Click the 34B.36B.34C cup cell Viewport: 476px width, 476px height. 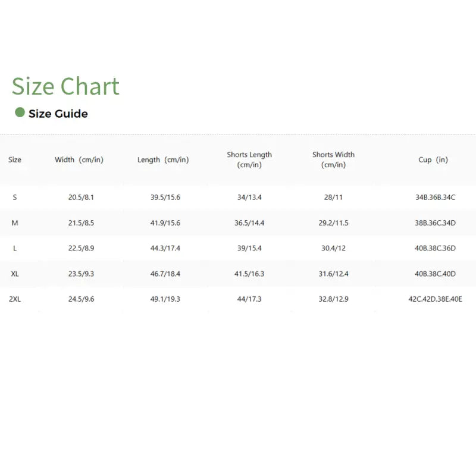[x=435, y=197]
